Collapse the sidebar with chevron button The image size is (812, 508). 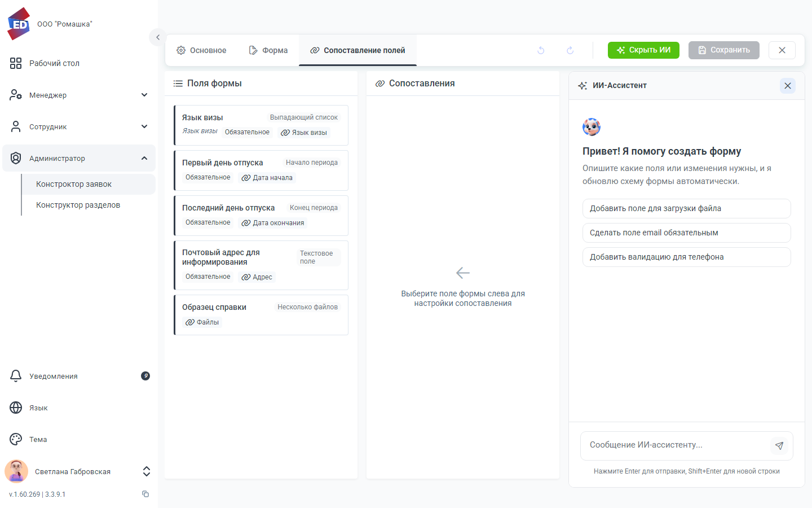click(x=158, y=37)
